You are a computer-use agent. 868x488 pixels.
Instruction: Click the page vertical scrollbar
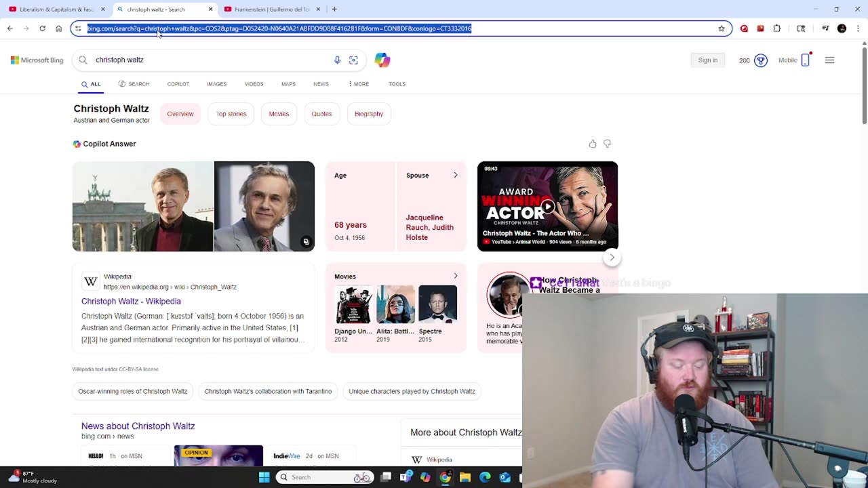click(864, 85)
